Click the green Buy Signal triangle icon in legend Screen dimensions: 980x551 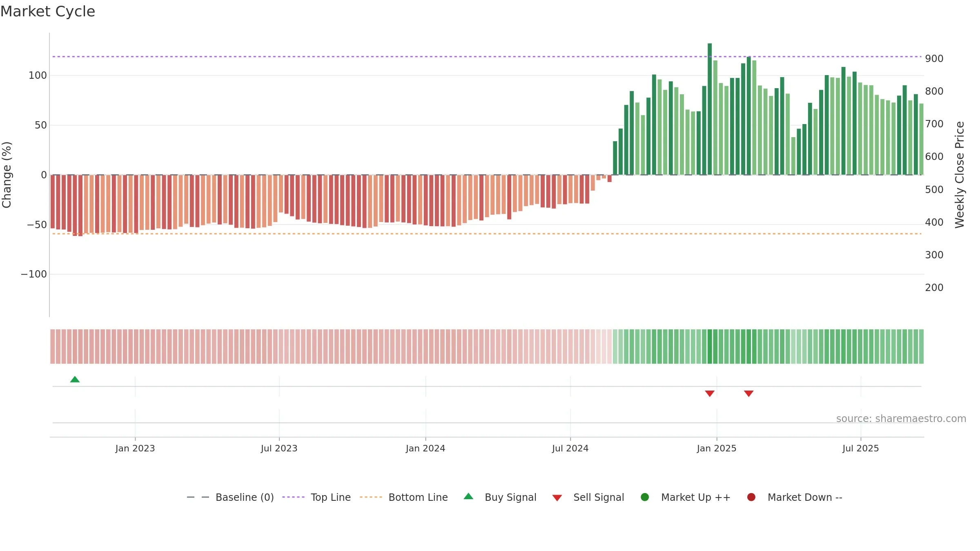tap(468, 496)
